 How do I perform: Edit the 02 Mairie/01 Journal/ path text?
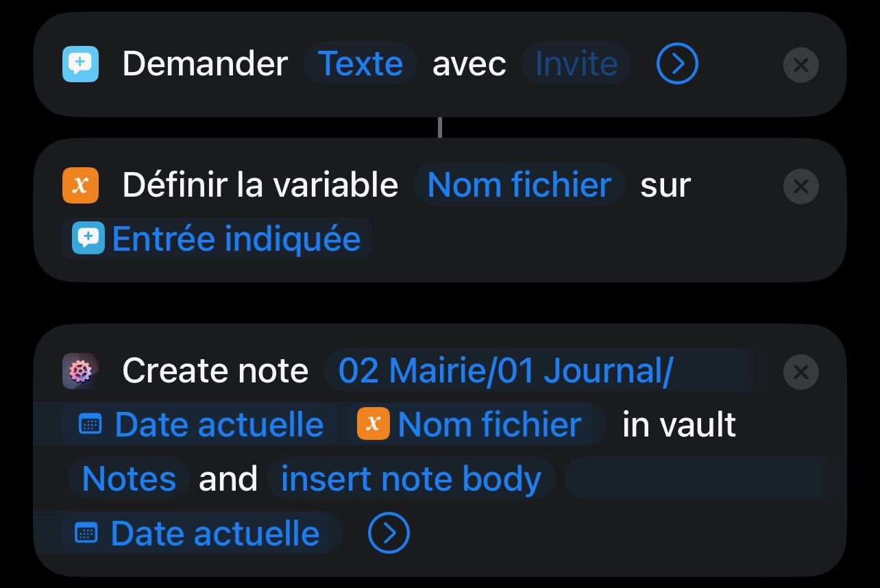[505, 371]
